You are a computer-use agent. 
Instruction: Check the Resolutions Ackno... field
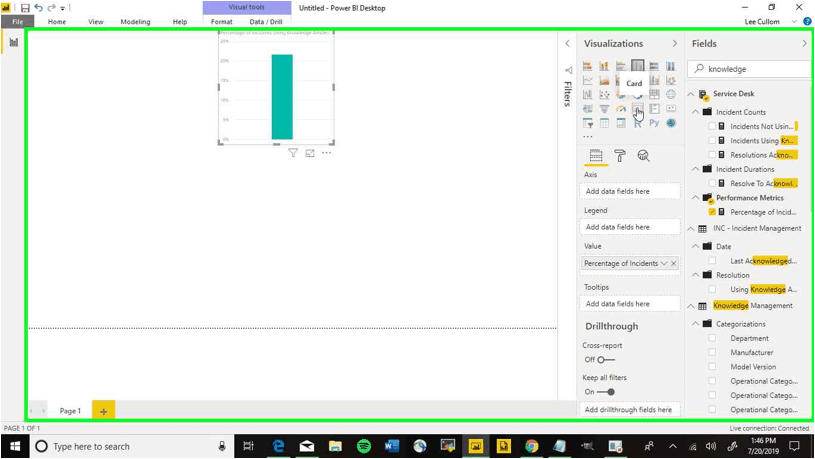[x=712, y=155]
